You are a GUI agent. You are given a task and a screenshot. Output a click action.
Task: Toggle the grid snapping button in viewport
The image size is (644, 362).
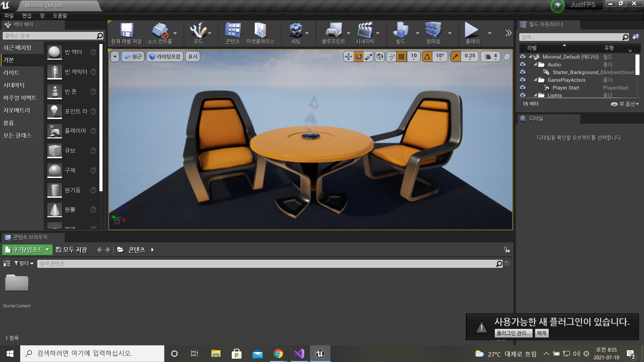tap(401, 57)
